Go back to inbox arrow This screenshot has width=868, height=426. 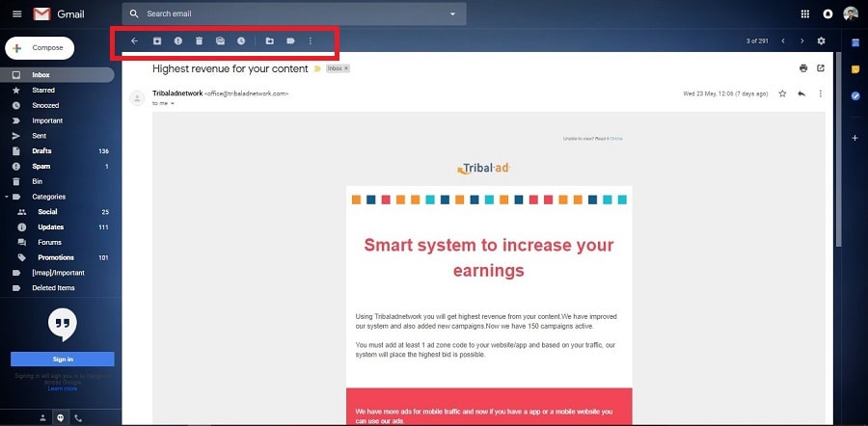(134, 40)
